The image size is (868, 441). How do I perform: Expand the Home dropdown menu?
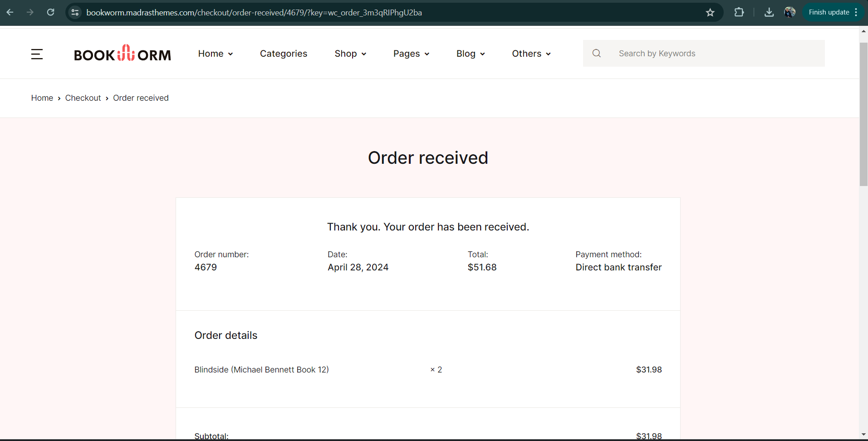216,54
